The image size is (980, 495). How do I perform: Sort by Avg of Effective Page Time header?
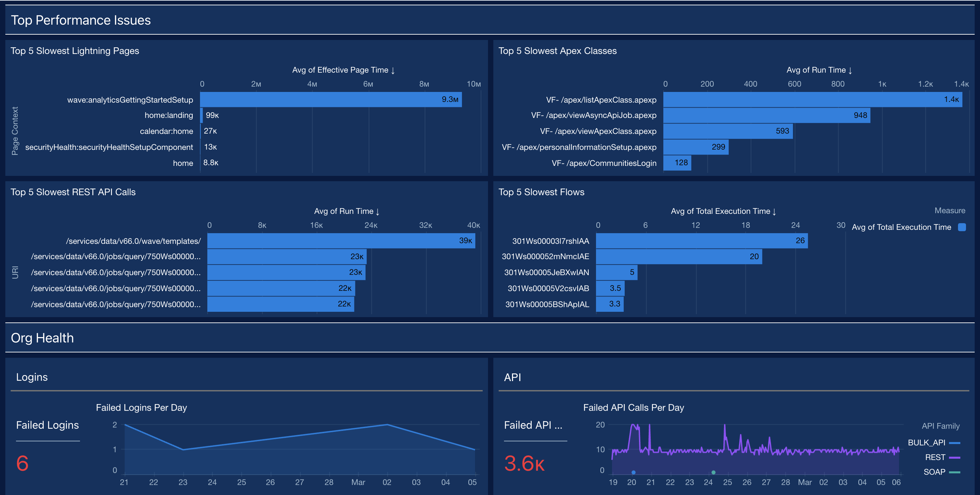(344, 70)
